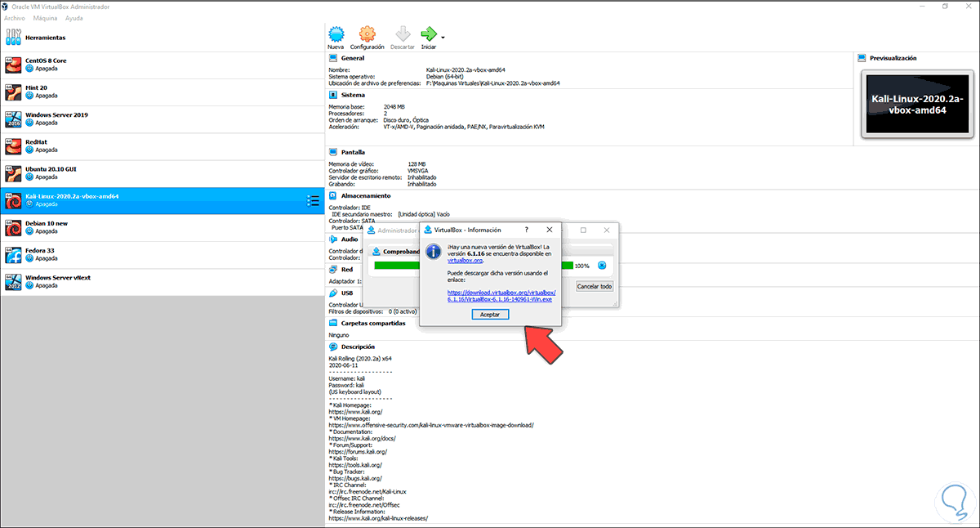Viewport: 980px width, 528px height.
Task: Click the Descartar toolbar icon
Action: [x=402, y=34]
